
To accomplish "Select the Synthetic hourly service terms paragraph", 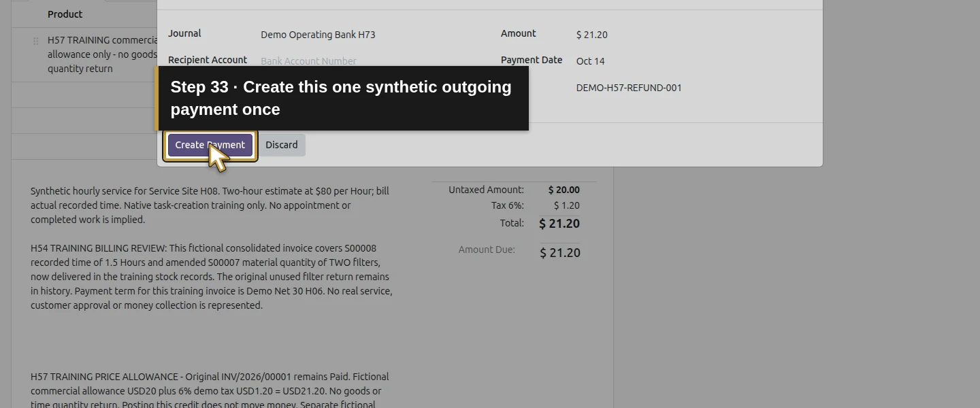I will tap(210, 205).
